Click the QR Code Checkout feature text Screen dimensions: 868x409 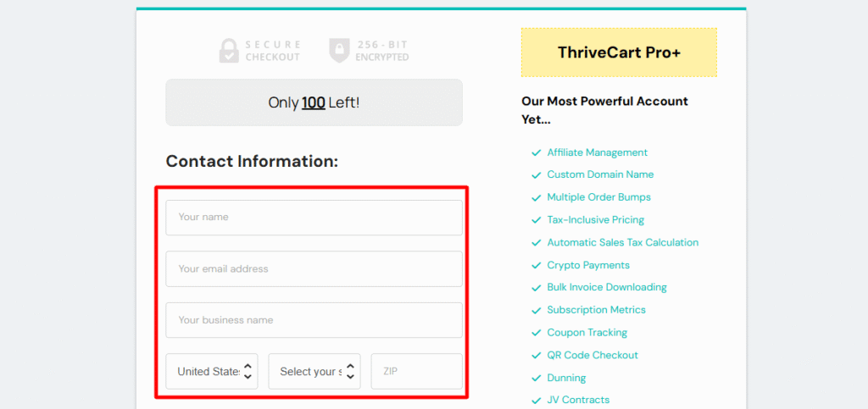593,356
